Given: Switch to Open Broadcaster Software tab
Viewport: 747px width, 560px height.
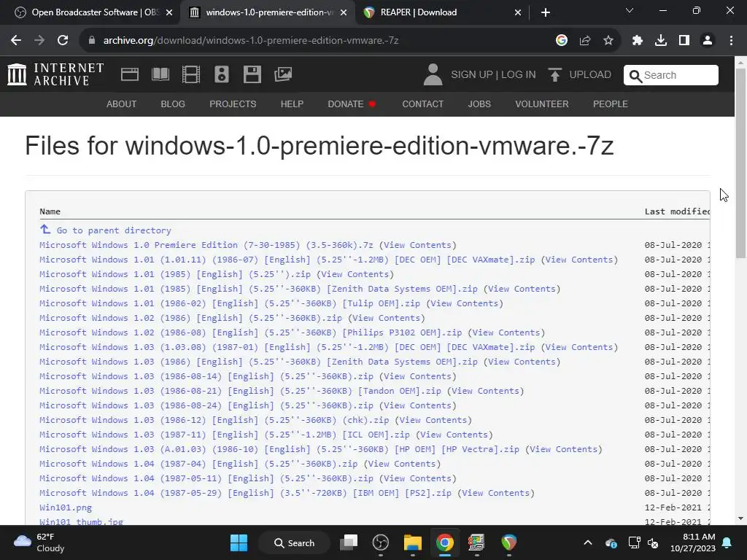Looking at the screenshot, I should [x=90, y=12].
